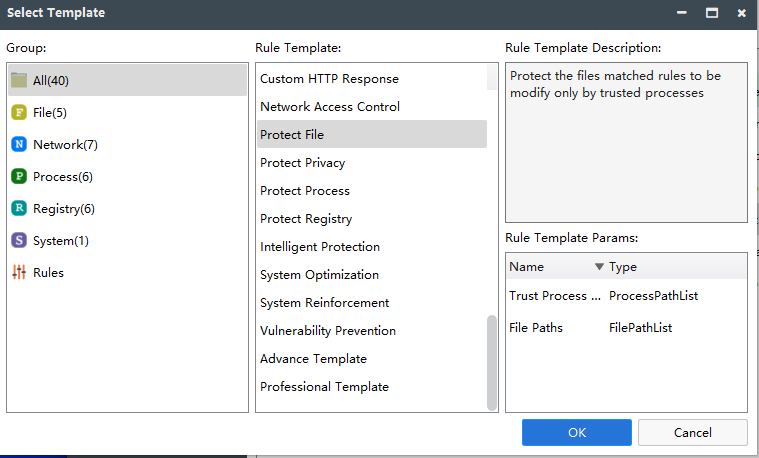Open the Rules group icon
Viewport: 759px width, 458px height.
19,273
